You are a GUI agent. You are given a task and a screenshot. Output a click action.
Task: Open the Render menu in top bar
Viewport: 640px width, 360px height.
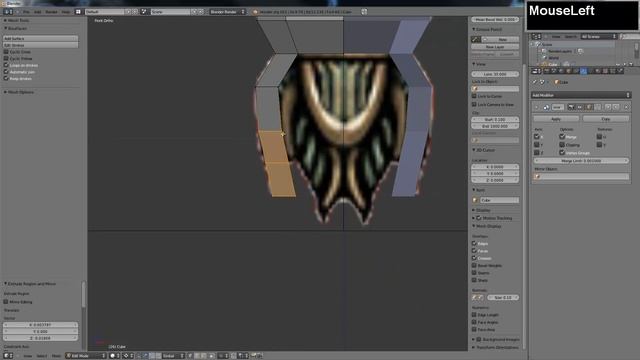(51, 12)
